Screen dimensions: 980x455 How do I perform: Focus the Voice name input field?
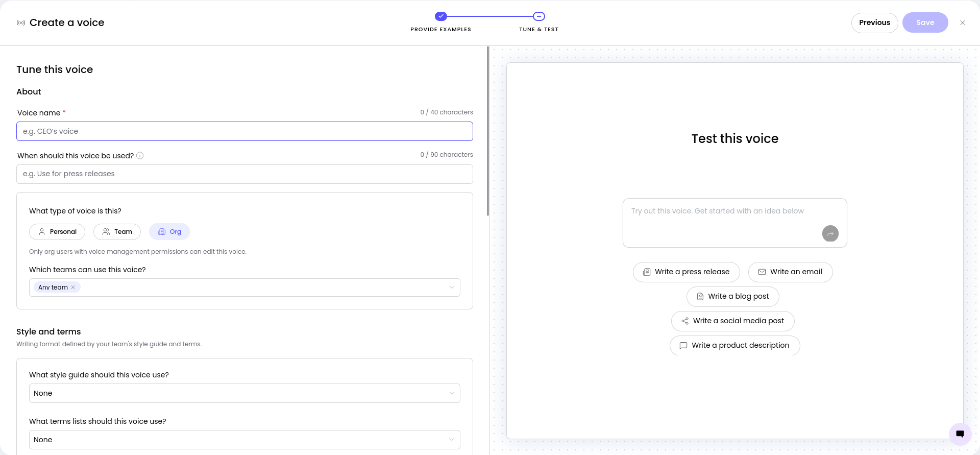tap(244, 131)
